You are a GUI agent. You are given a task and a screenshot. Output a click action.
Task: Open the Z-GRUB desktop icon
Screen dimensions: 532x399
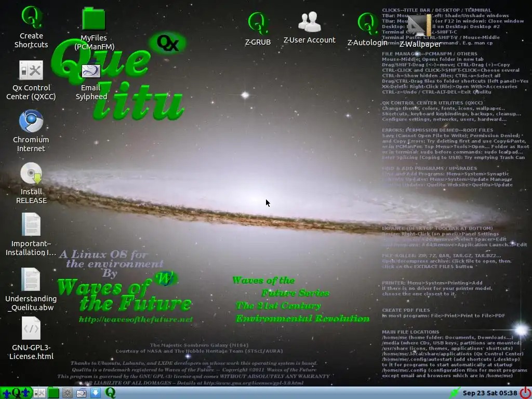(258, 23)
